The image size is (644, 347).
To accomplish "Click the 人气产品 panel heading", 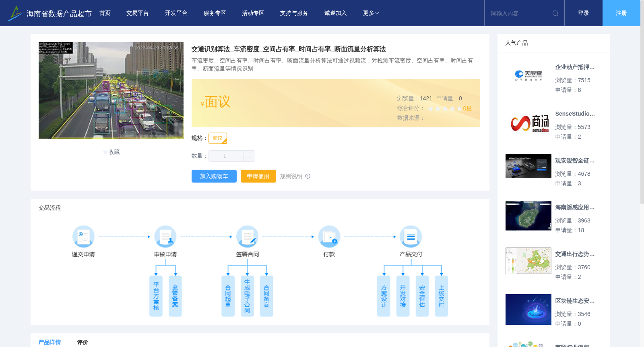I will click(x=516, y=43).
